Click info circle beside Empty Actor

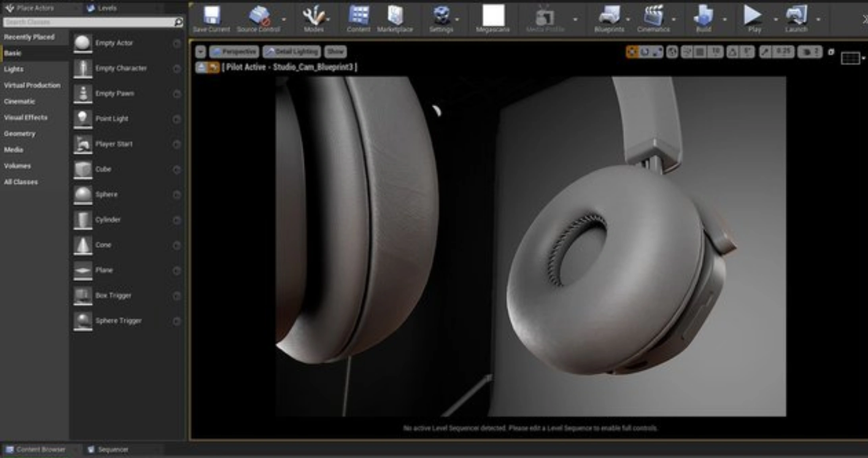pyautogui.click(x=177, y=43)
